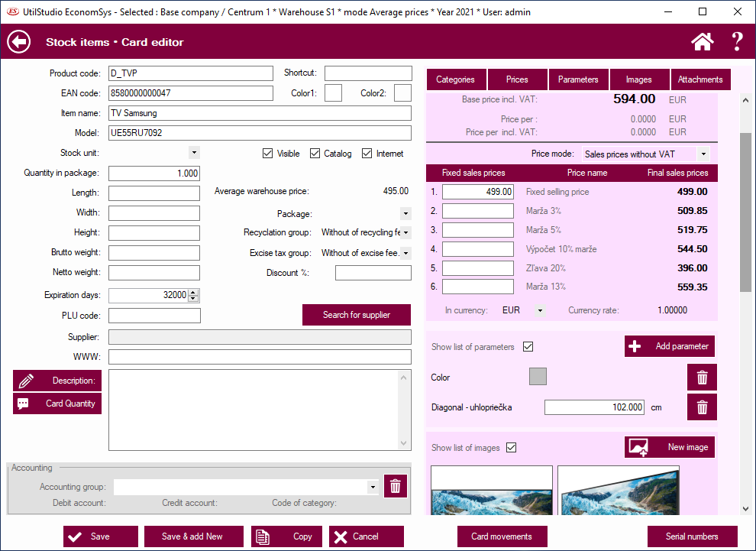Click the Product code field
Screen dimensions: 756x551
[191, 73]
